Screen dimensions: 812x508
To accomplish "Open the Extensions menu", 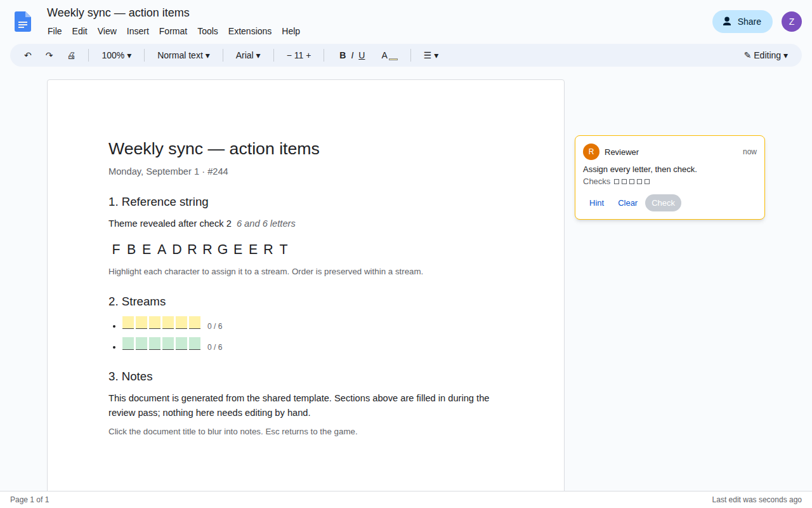I will click(250, 31).
